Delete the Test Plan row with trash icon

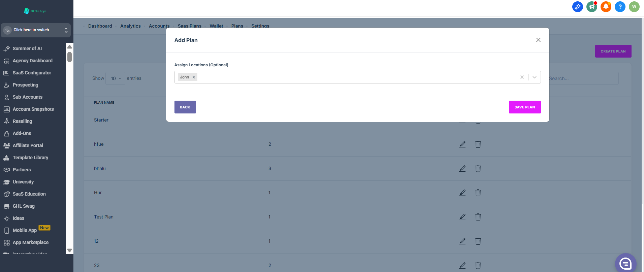(x=478, y=217)
